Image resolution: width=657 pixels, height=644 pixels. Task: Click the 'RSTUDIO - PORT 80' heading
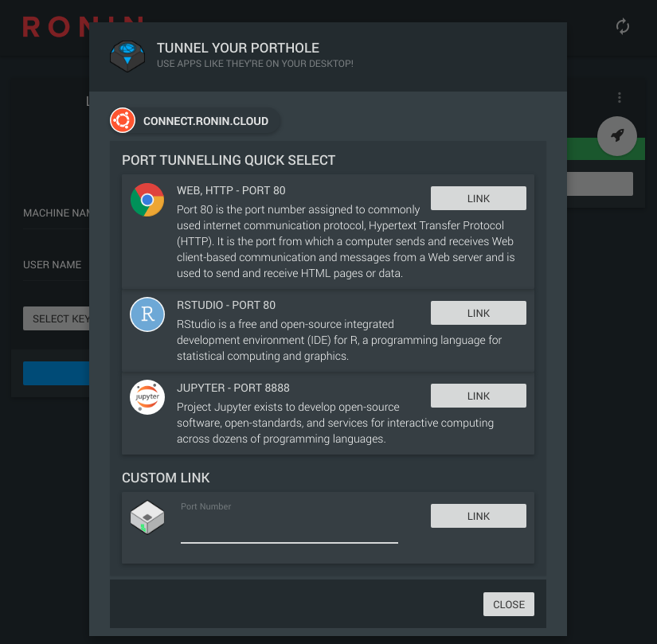pos(226,305)
